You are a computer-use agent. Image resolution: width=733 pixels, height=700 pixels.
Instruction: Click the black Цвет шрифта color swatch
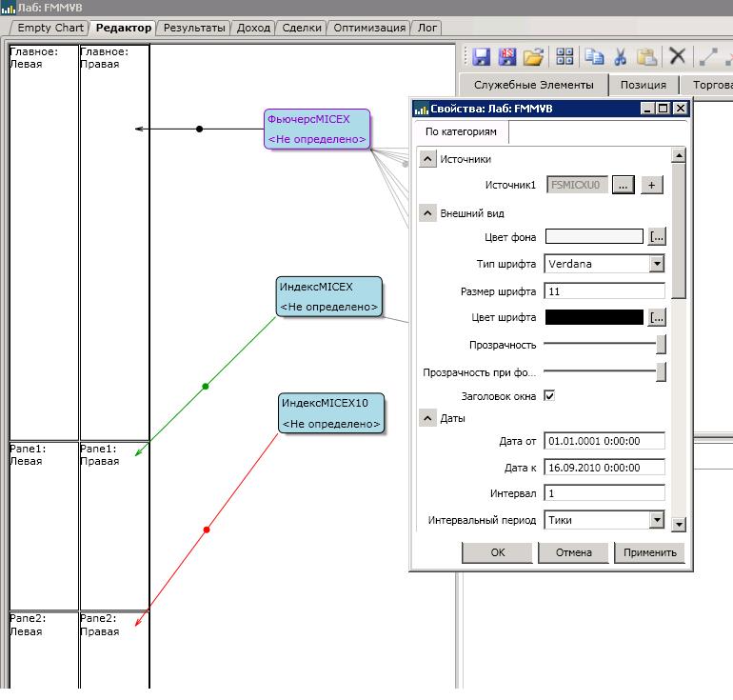[x=595, y=317]
